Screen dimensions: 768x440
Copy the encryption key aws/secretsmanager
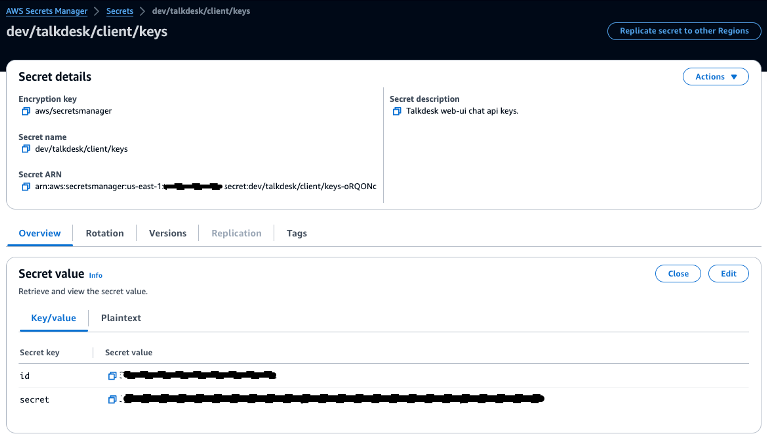25,111
